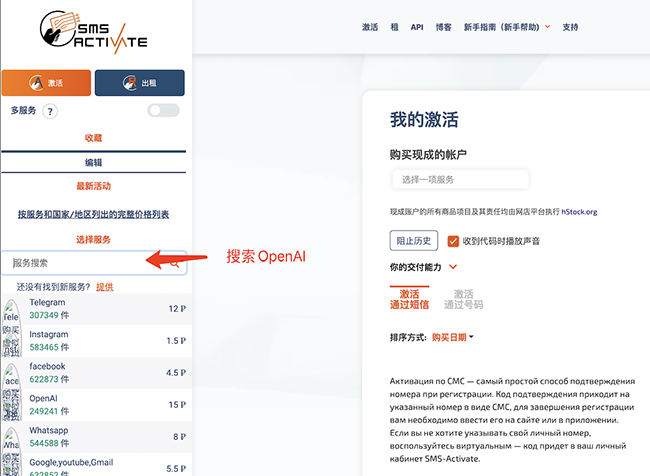
Task: Click the Telegram service icon
Action: point(11,311)
